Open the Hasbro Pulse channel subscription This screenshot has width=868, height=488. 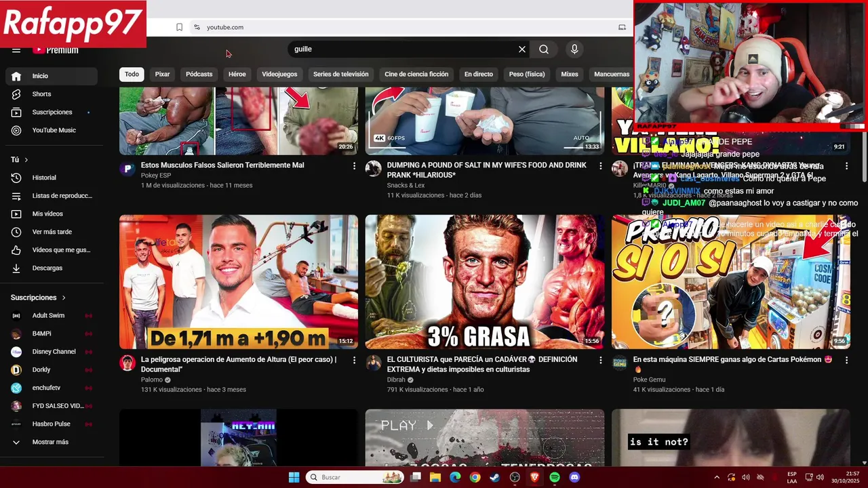coord(52,424)
